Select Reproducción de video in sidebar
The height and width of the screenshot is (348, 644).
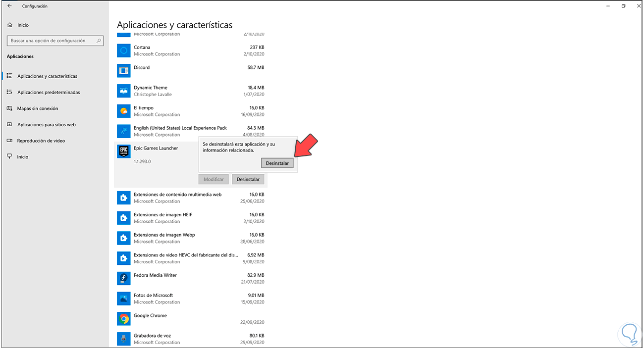pos(41,141)
